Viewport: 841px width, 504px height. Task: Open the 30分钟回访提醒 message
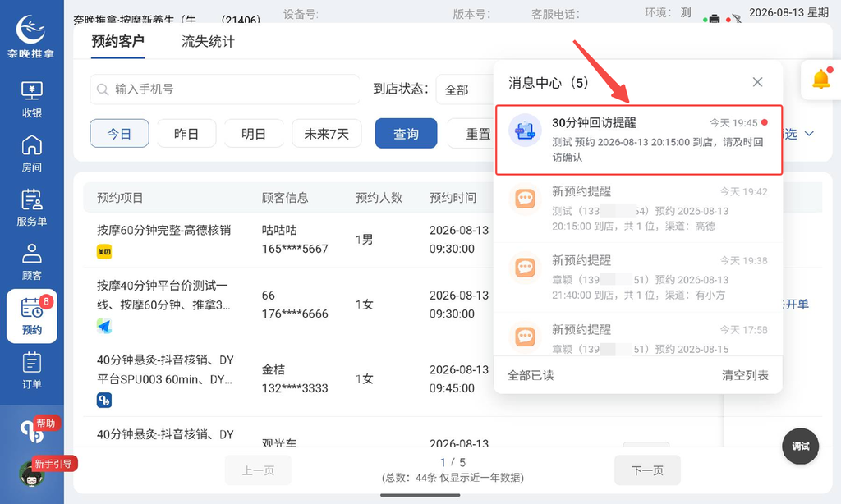coord(639,140)
